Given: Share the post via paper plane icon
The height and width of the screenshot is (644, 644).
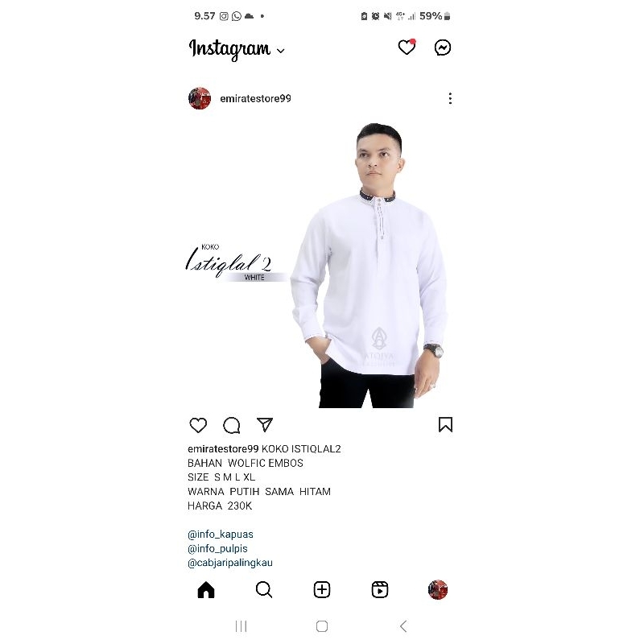Looking at the screenshot, I should 265,425.
